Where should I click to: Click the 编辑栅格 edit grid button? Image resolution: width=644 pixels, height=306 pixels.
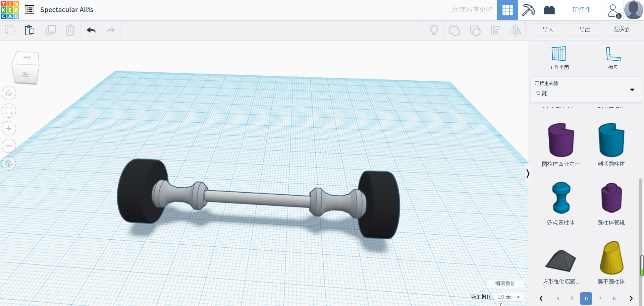coord(505,283)
